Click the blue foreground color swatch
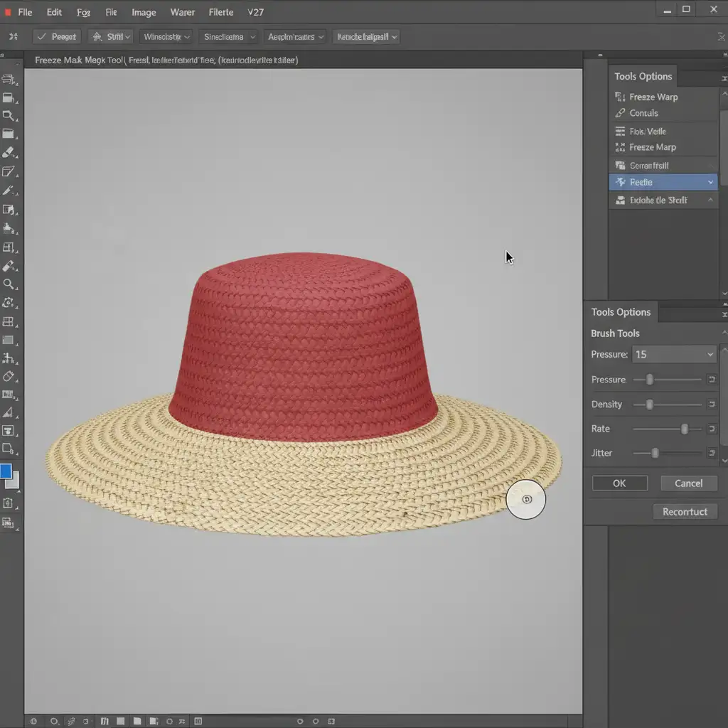This screenshot has width=728, height=728. [6, 471]
